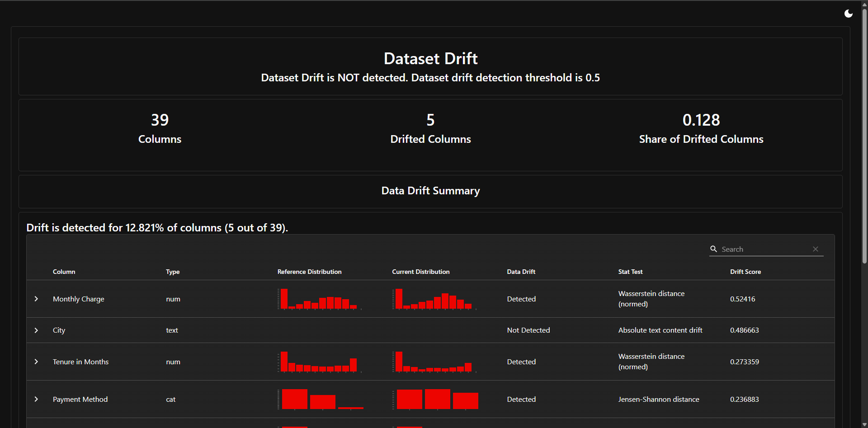
Task: Sort by the Column header
Action: point(64,272)
